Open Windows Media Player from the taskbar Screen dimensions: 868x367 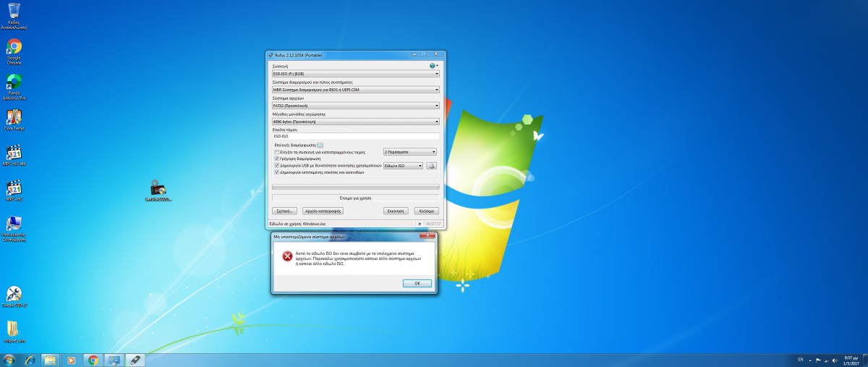pos(71,360)
